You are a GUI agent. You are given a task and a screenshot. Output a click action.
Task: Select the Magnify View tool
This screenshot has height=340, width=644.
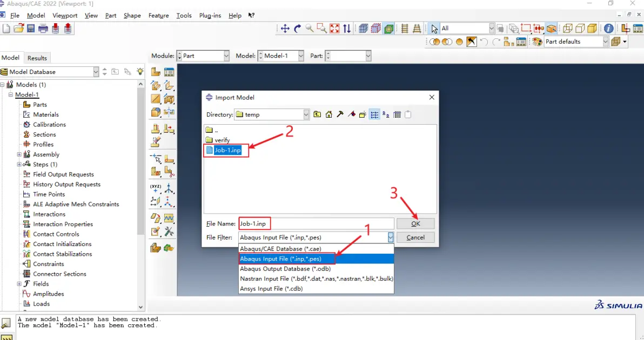[310, 28]
